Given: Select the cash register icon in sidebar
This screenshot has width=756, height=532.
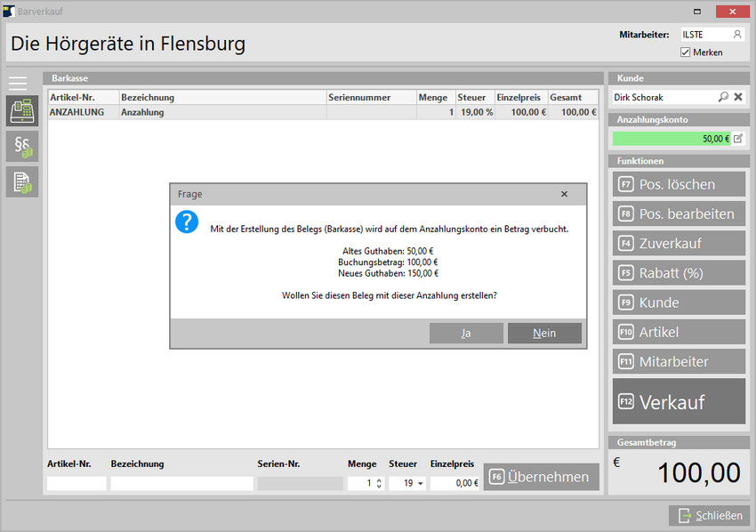Looking at the screenshot, I should coord(21,111).
